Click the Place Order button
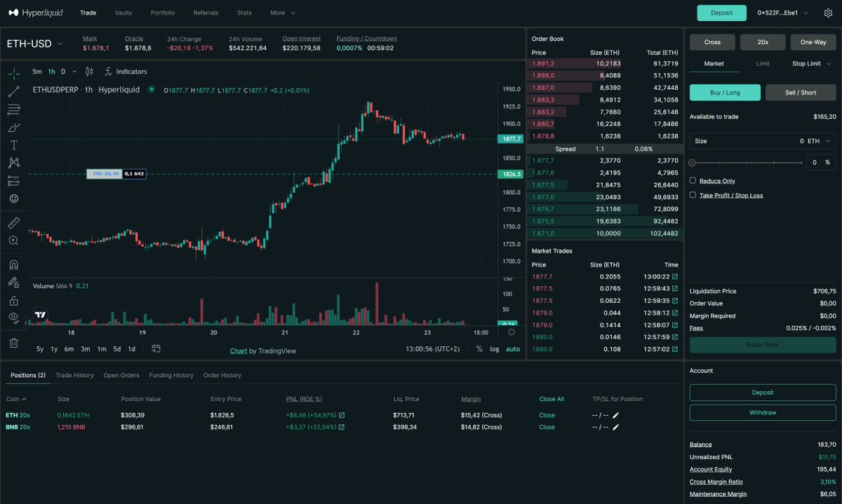842x504 pixels. [x=763, y=345]
